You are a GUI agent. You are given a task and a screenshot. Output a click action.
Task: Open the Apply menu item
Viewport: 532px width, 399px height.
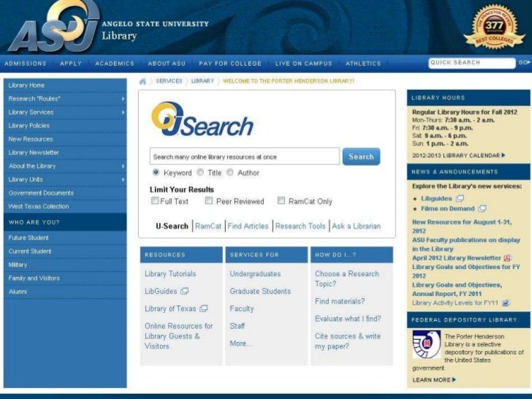71,64
